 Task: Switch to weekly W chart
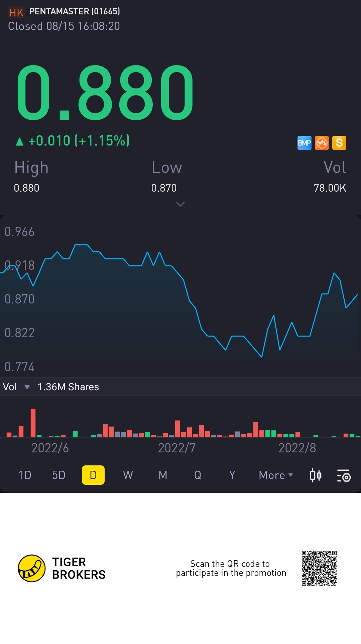(x=128, y=475)
